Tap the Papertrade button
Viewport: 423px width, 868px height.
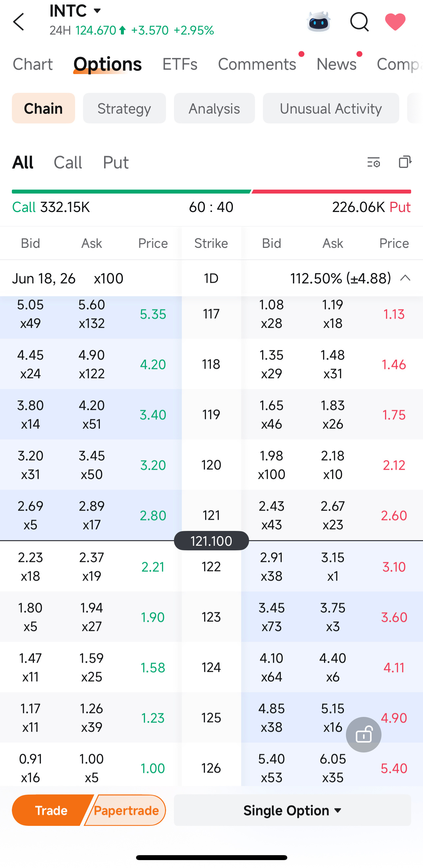click(126, 810)
